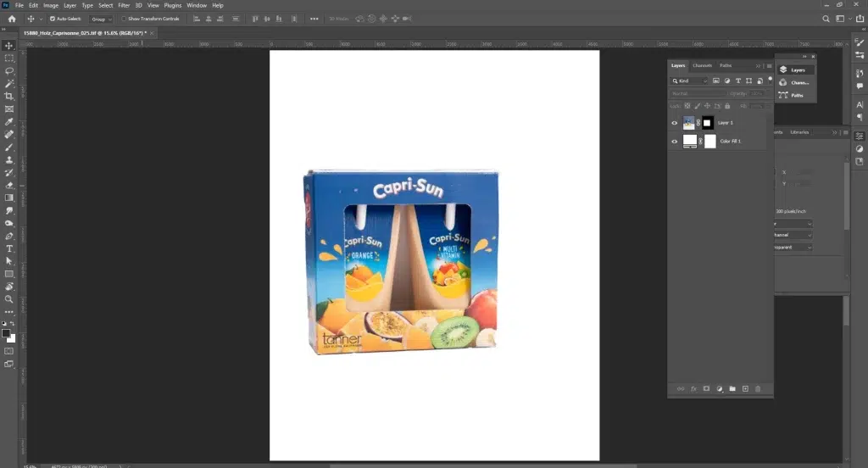Image resolution: width=868 pixels, height=468 pixels.
Task: Click the share icon at top right
Action: (x=860, y=19)
